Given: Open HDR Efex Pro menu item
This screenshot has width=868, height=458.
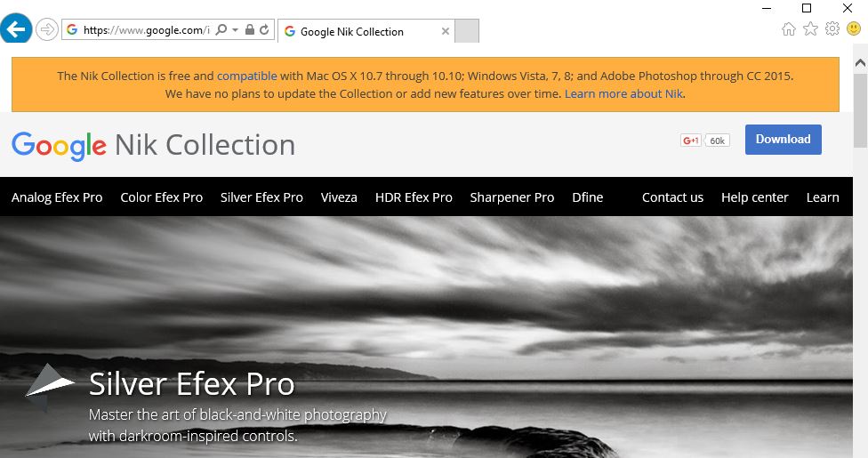Looking at the screenshot, I should (x=414, y=197).
